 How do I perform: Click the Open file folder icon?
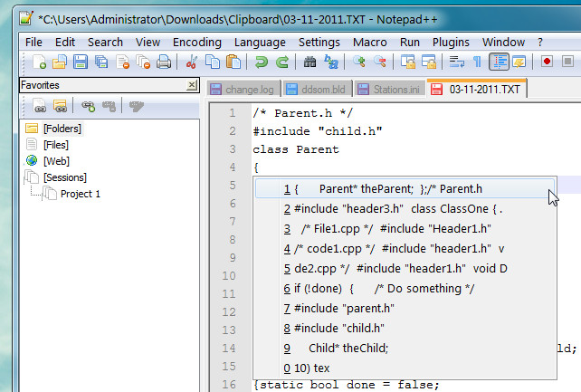pos(60,62)
